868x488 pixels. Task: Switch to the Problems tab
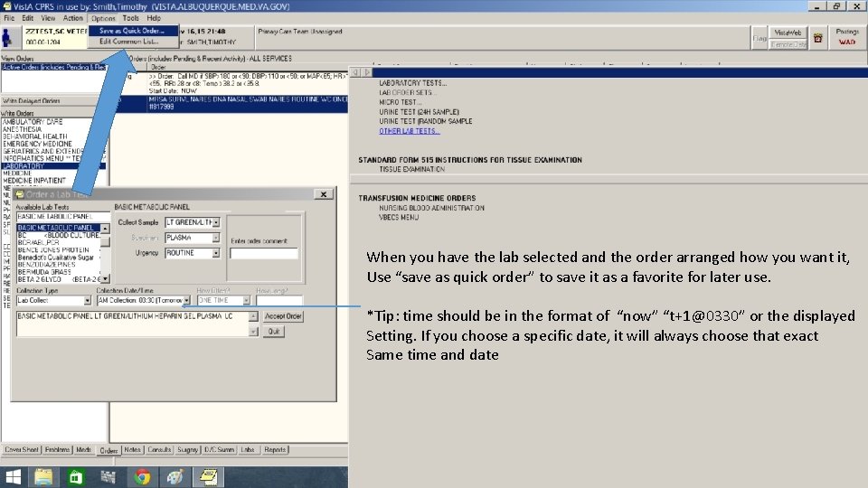[57, 450]
